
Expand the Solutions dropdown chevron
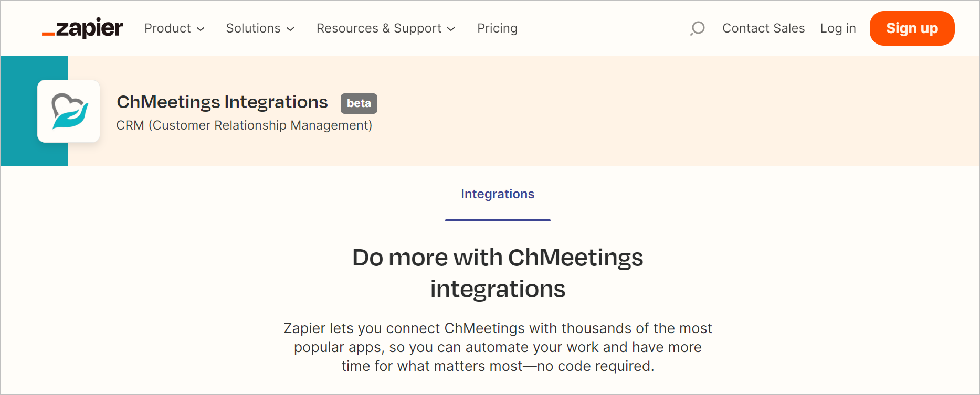pyautogui.click(x=290, y=29)
